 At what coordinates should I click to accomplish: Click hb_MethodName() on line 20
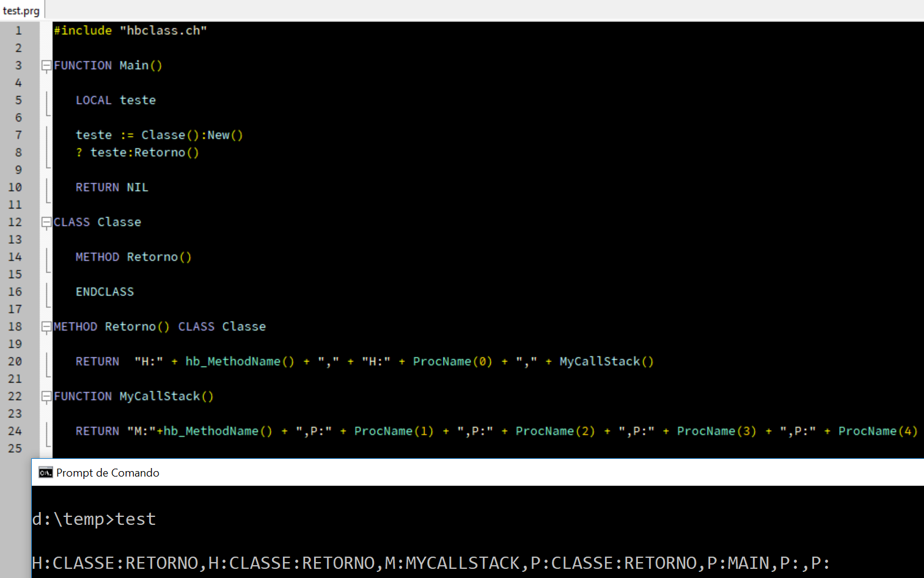[x=240, y=362]
